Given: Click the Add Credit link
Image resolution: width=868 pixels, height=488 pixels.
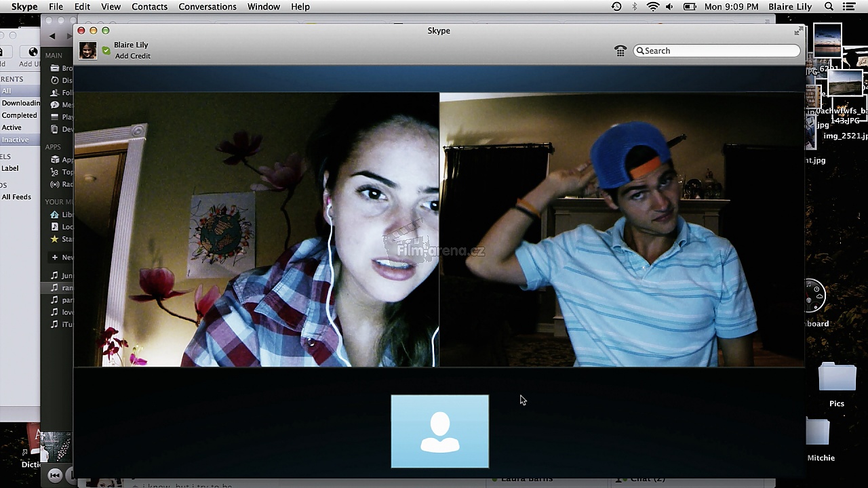Looking at the screenshot, I should click(x=132, y=56).
